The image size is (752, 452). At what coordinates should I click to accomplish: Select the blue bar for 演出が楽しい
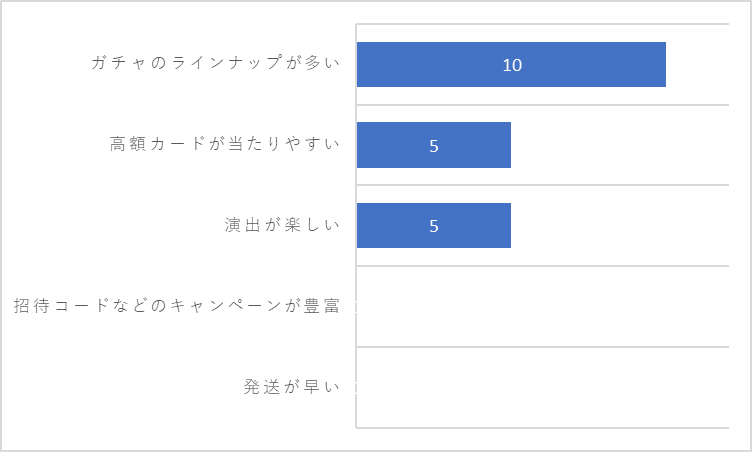coord(434,226)
